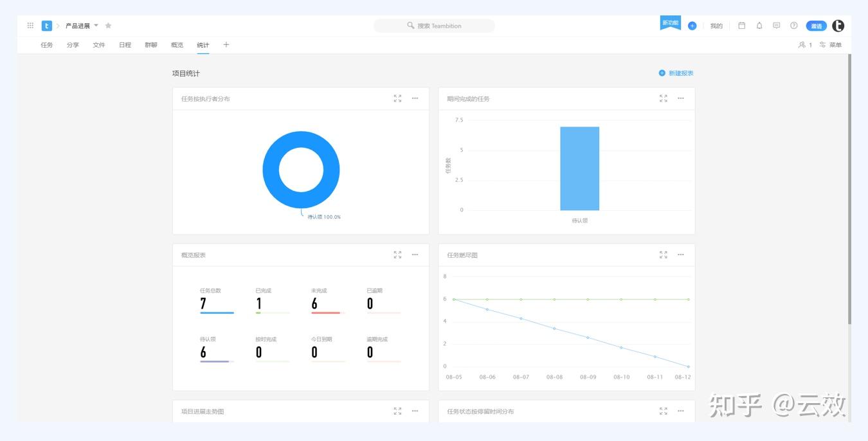Open user profile avatar
The height and width of the screenshot is (441, 868).
click(838, 26)
